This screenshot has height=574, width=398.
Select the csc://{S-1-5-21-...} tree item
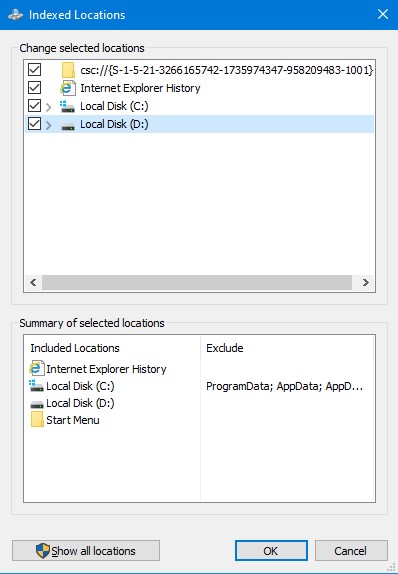[x=227, y=70]
